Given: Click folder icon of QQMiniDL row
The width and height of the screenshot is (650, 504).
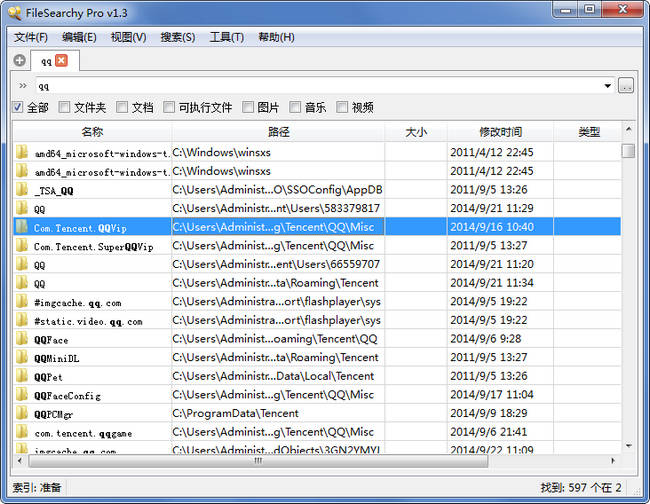Looking at the screenshot, I should (x=22, y=357).
